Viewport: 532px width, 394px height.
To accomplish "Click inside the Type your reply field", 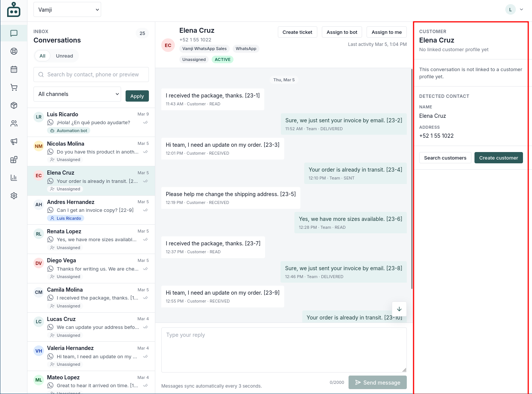I will [x=284, y=350].
